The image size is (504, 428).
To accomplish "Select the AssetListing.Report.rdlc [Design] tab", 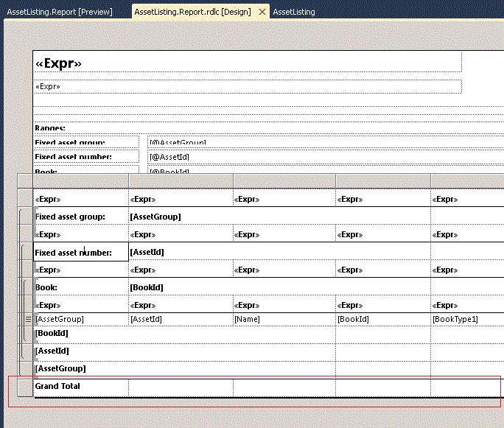I will [x=192, y=12].
